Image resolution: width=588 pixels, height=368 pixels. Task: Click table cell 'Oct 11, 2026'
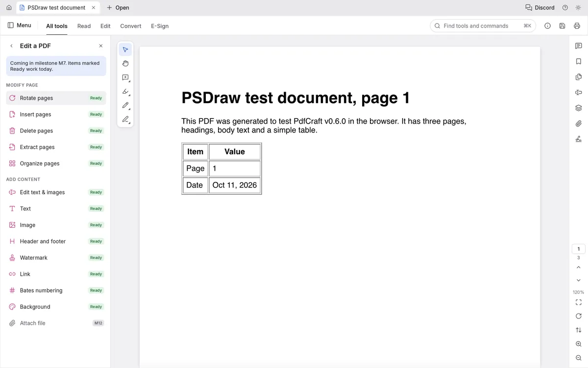pos(235,185)
